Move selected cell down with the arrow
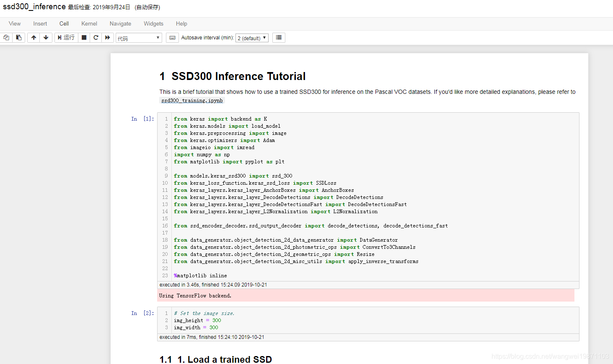The width and height of the screenshot is (613, 364). tap(46, 38)
